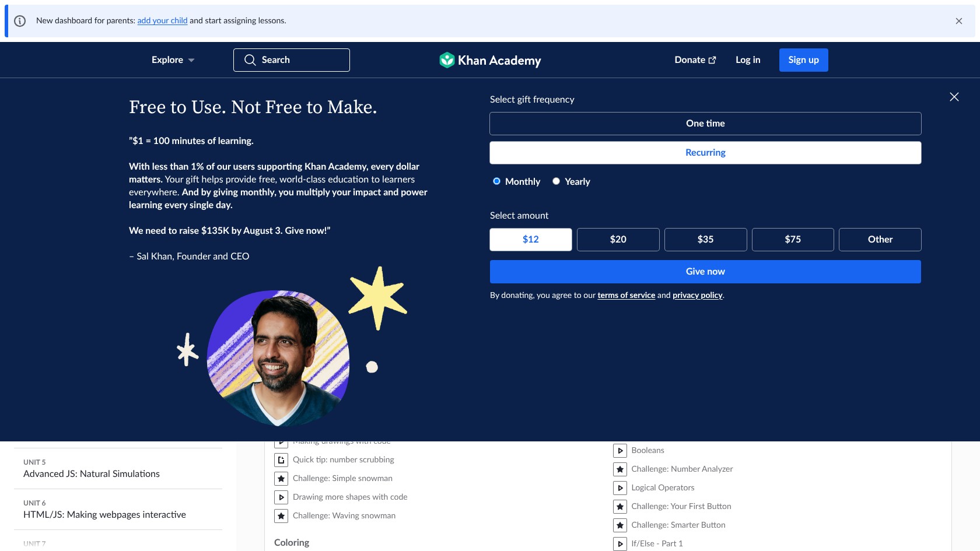Open Unit 6 HTML/JS: Making webpages interactive

[118, 510]
